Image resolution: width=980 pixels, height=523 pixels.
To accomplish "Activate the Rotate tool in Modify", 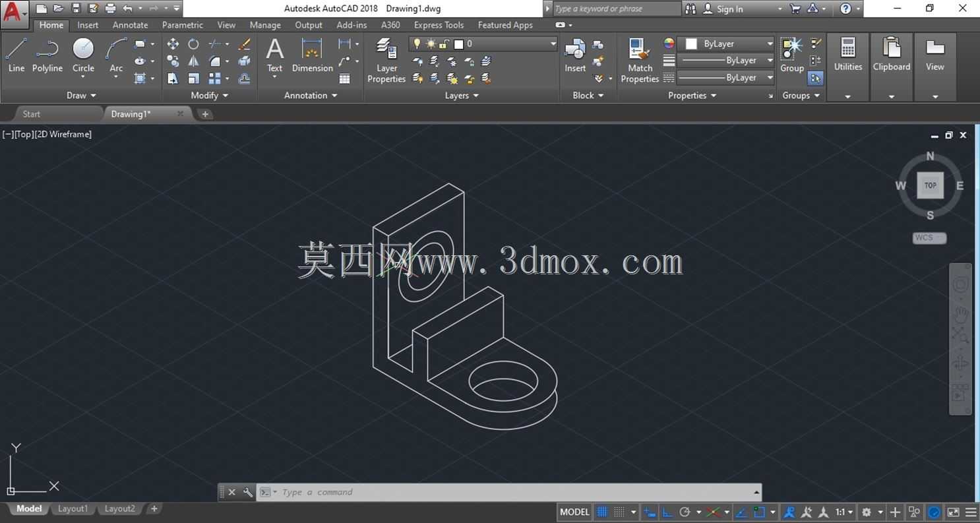I will [x=193, y=44].
